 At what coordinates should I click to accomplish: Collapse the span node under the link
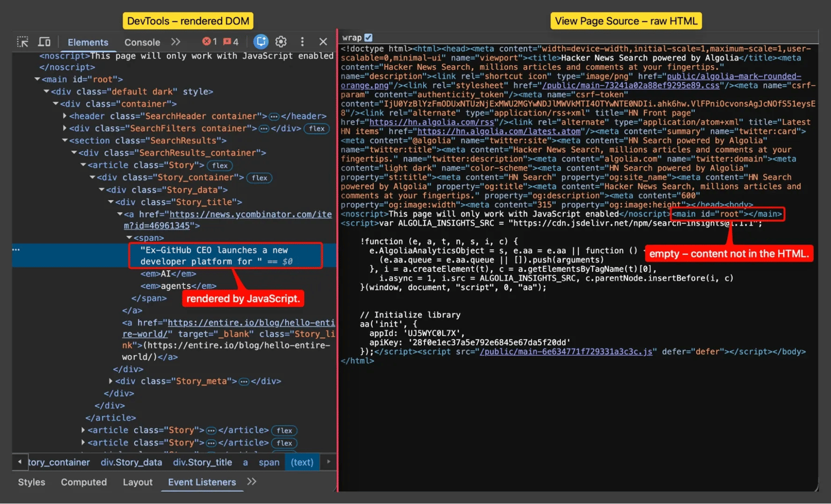point(129,238)
